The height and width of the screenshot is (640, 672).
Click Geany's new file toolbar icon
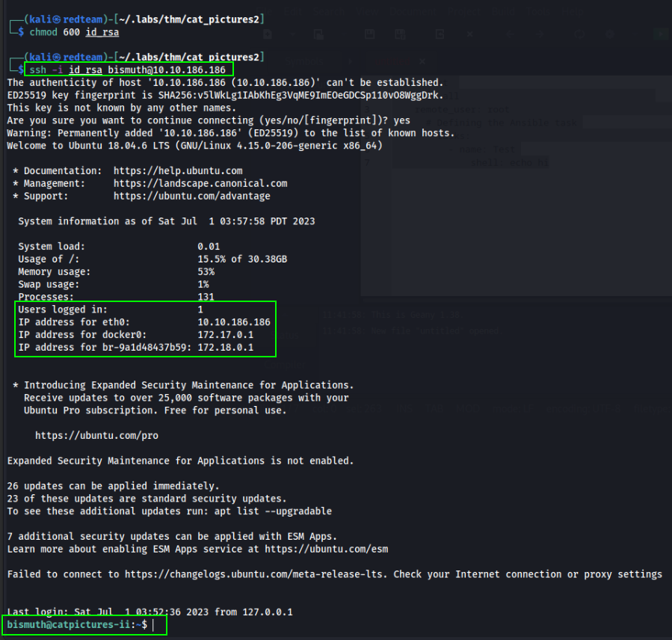pos(268,34)
